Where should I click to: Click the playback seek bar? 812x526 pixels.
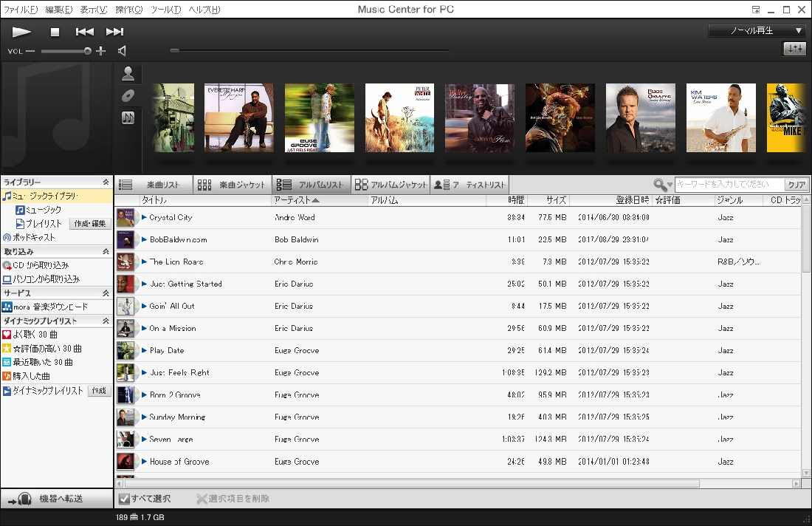pos(310,51)
